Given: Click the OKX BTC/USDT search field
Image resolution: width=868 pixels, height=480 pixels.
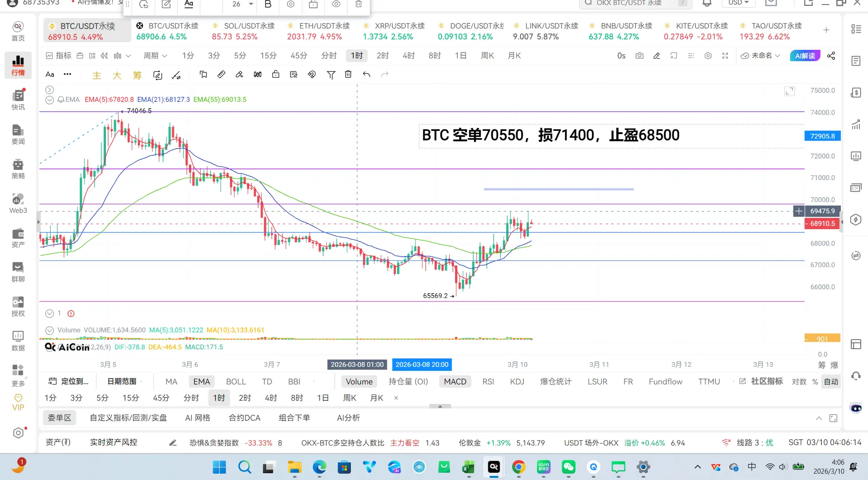Looking at the screenshot, I should (x=635, y=3).
